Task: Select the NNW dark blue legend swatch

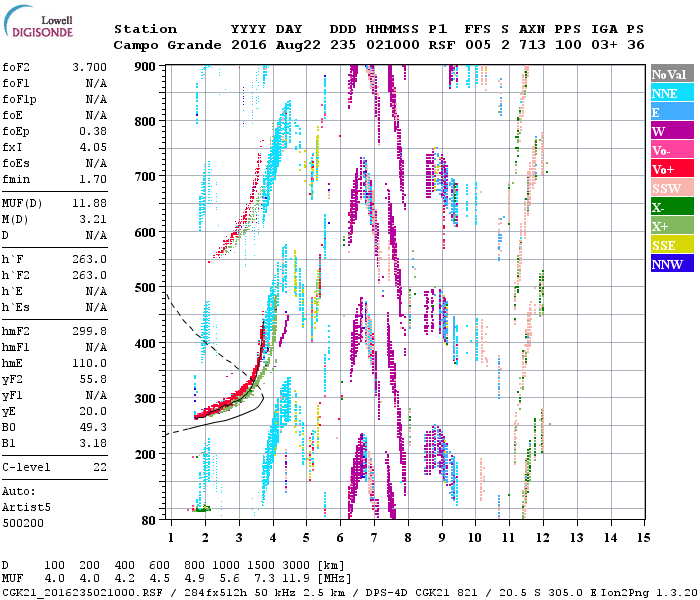Action: [x=672, y=263]
